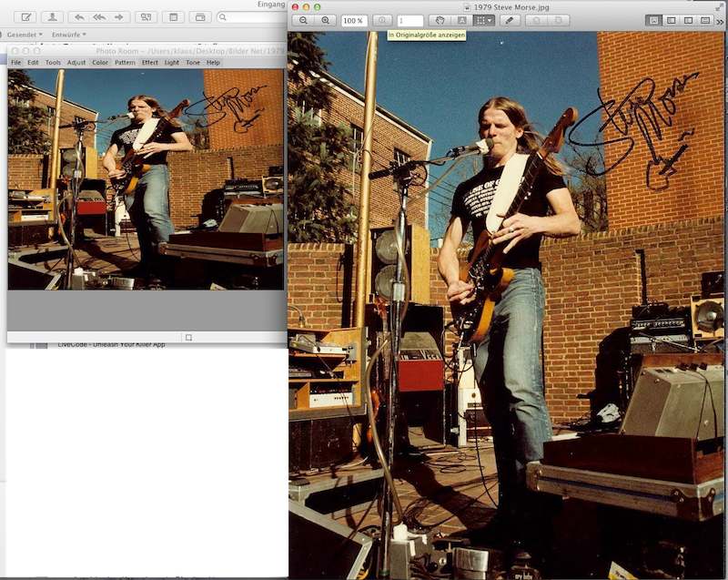728x580 pixels.
Task: Toggle the last sidebar view mode button
Action: coord(706,20)
